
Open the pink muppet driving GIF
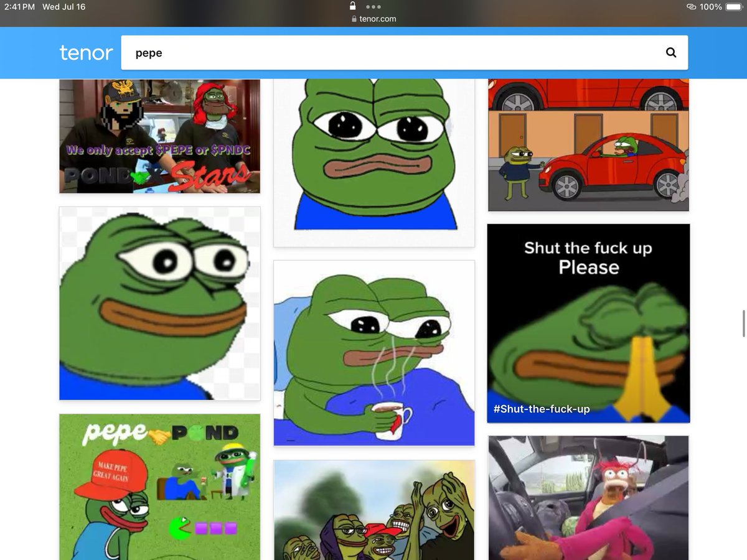pos(588,498)
